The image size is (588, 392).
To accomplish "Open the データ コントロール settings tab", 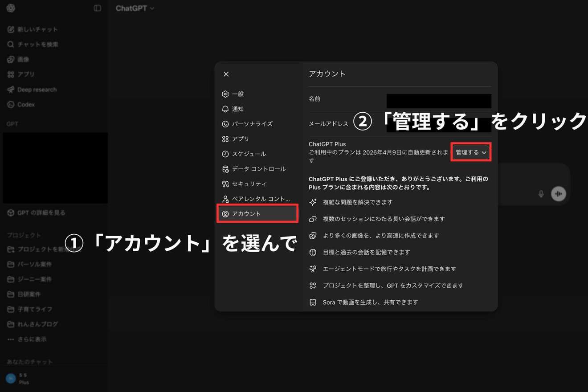I will 257,169.
